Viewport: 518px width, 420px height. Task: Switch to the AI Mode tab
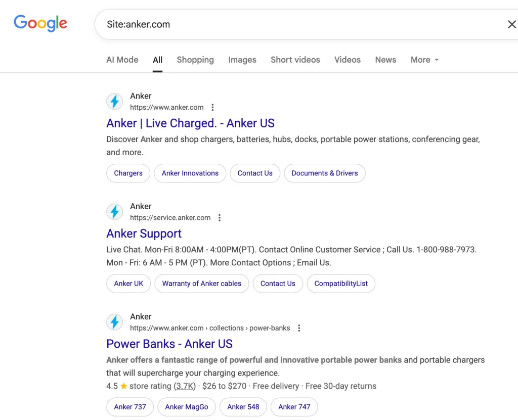122,60
